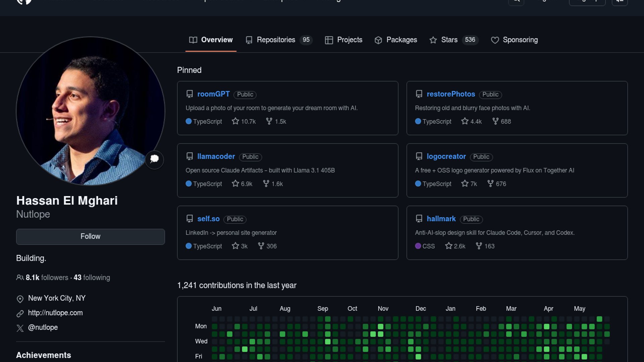The width and height of the screenshot is (644, 362).
Task: Click the repo icon beside logocreator
Action: [x=419, y=157]
